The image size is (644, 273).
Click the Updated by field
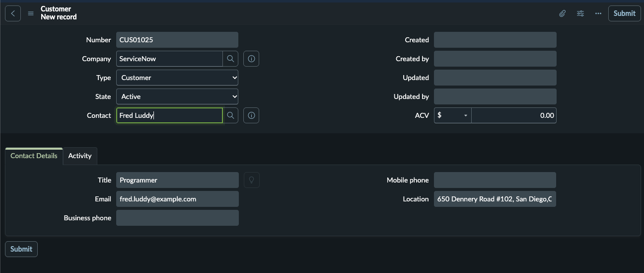pos(495,96)
